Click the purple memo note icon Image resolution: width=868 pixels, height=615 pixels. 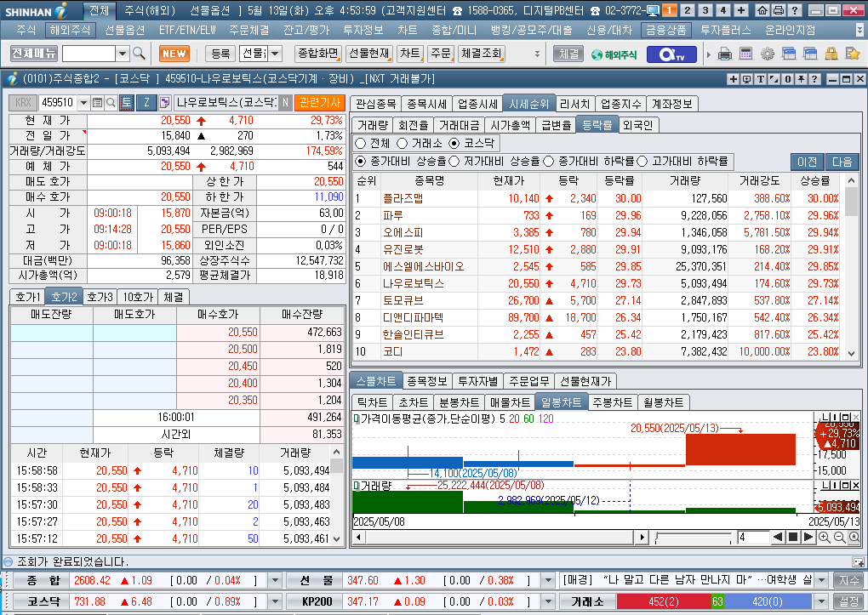(x=164, y=102)
